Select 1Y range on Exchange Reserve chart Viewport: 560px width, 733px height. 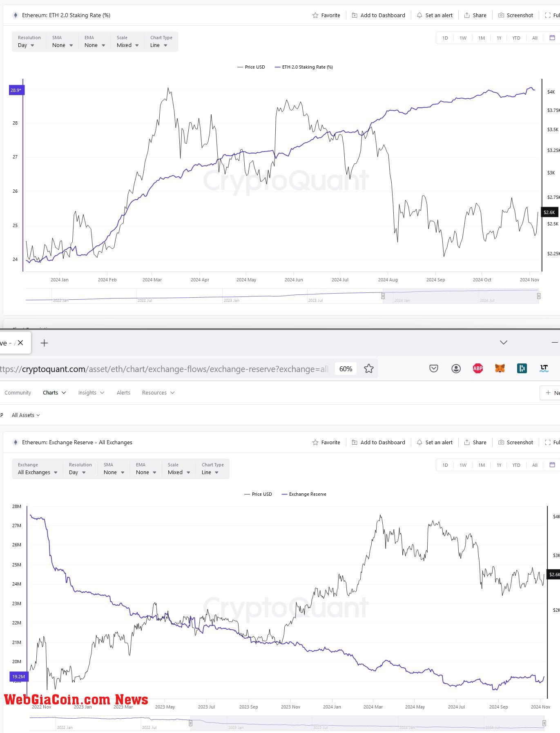coord(499,465)
